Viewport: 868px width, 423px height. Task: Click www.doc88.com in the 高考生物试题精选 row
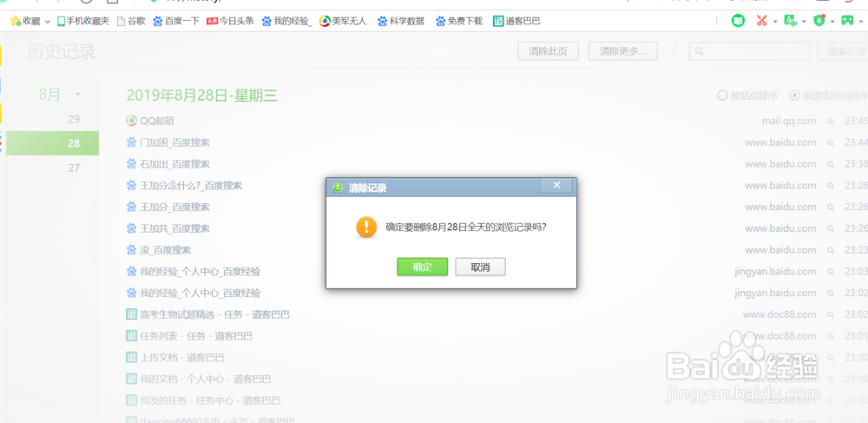(779, 314)
